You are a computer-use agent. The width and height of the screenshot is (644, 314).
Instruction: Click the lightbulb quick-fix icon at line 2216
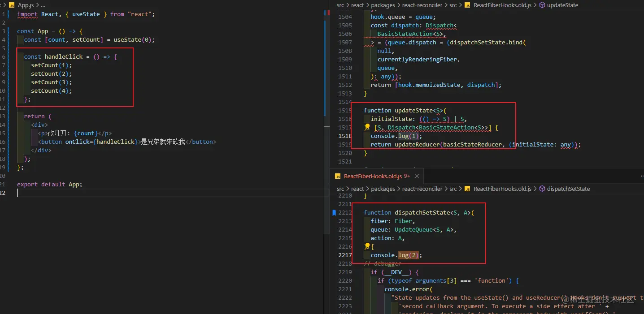[367, 246]
